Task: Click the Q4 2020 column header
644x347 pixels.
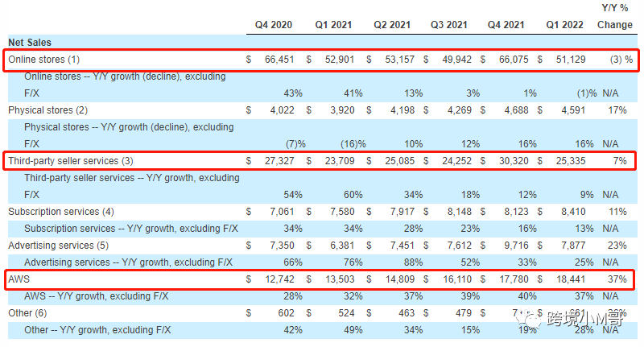Action: pyautogui.click(x=275, y=24)
